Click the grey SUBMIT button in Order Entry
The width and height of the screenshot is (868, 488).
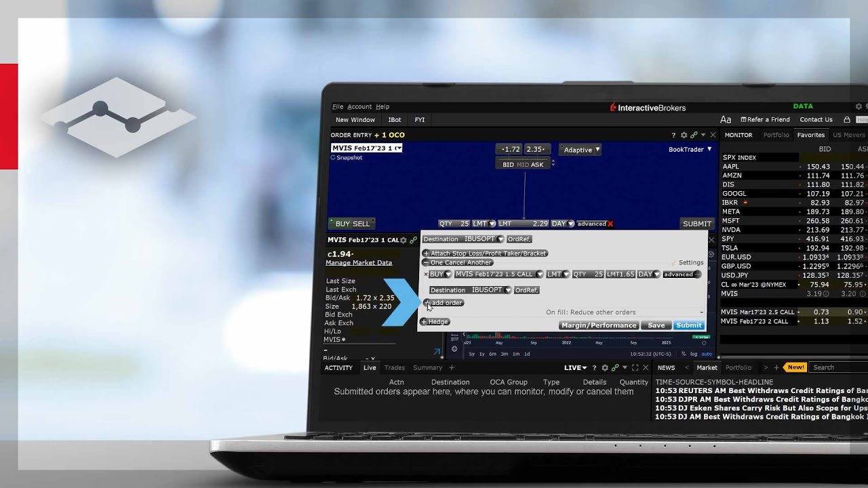coord(697,224)
